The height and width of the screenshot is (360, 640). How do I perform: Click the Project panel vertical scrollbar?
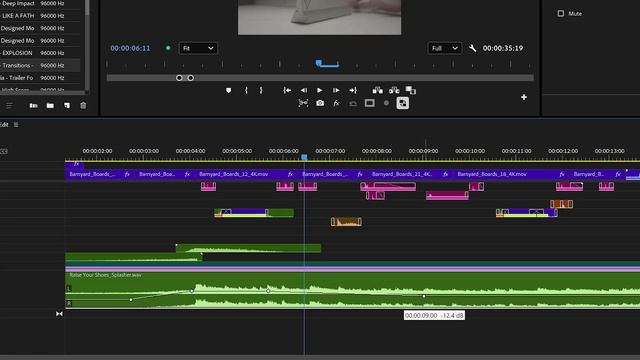tap(87, 45)
